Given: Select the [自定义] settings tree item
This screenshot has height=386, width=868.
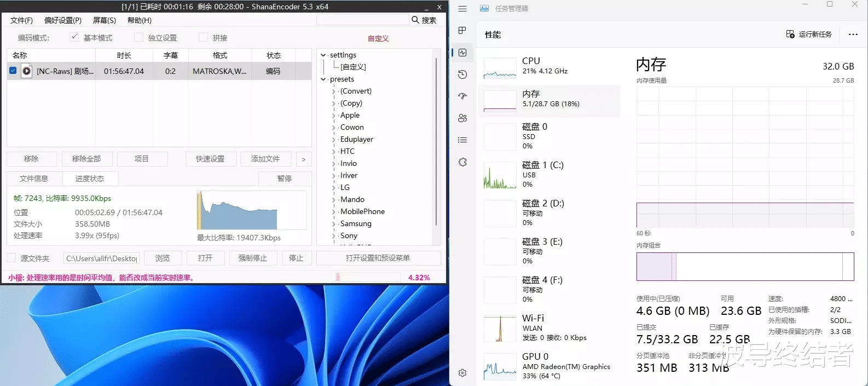Looking at the screenshot, I should (353, 67).
